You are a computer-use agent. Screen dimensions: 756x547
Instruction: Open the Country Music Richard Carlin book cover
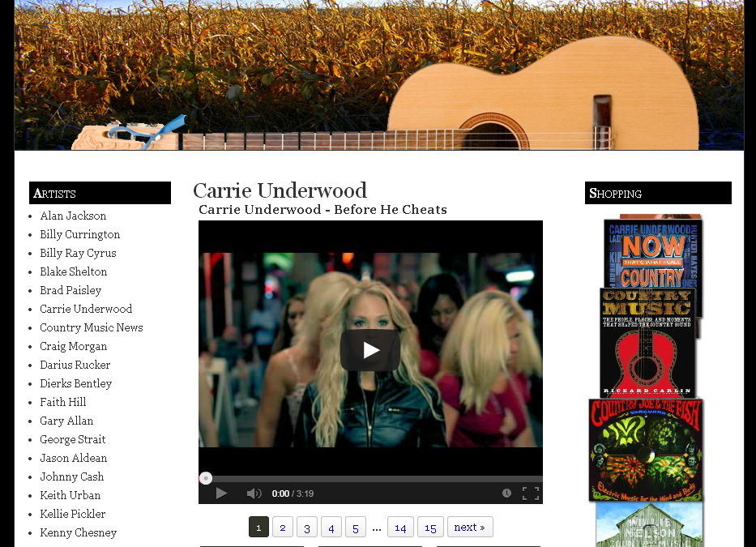pos(648,343)
